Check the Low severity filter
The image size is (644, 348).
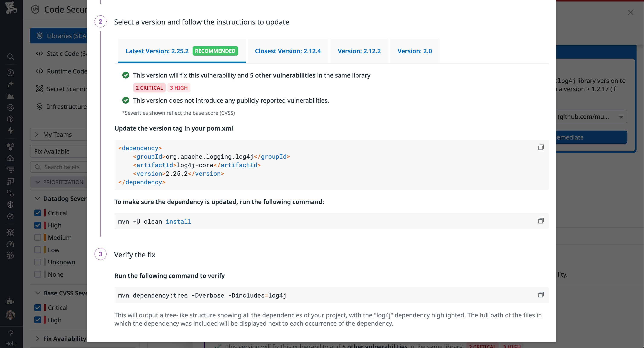coord(38,250)
